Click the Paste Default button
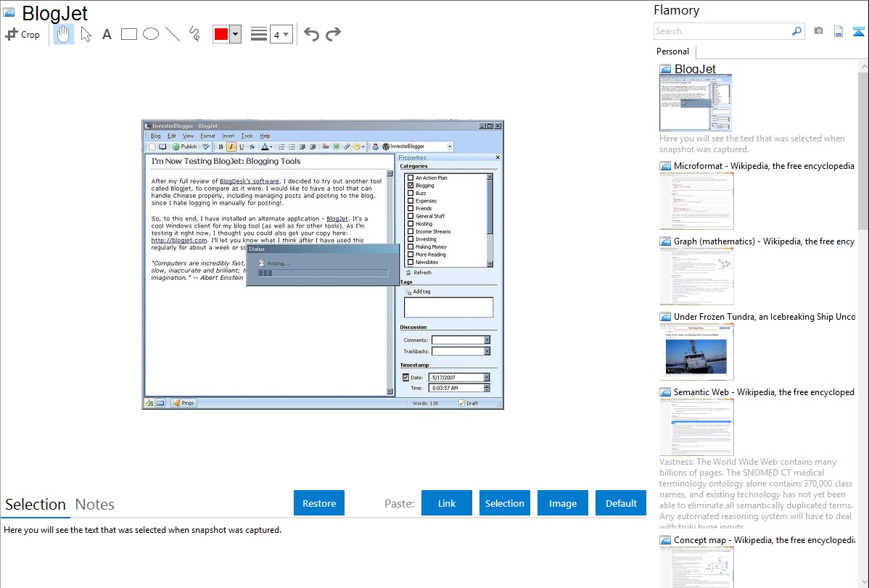 click(x=621, y=503)
